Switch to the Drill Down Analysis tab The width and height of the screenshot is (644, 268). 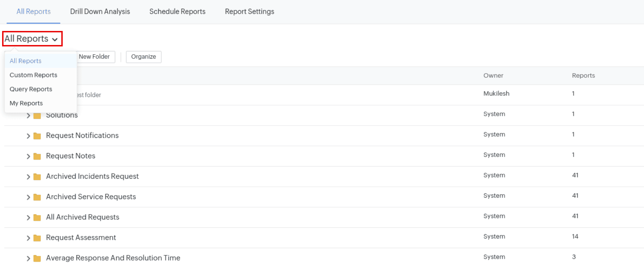[x=100, y=12]
